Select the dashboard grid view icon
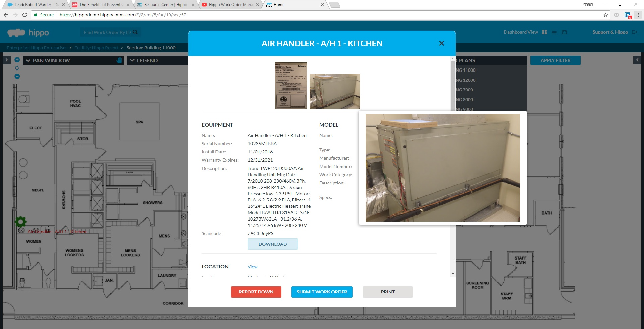This screenshot has width=644, height=329. coord(544,32)
